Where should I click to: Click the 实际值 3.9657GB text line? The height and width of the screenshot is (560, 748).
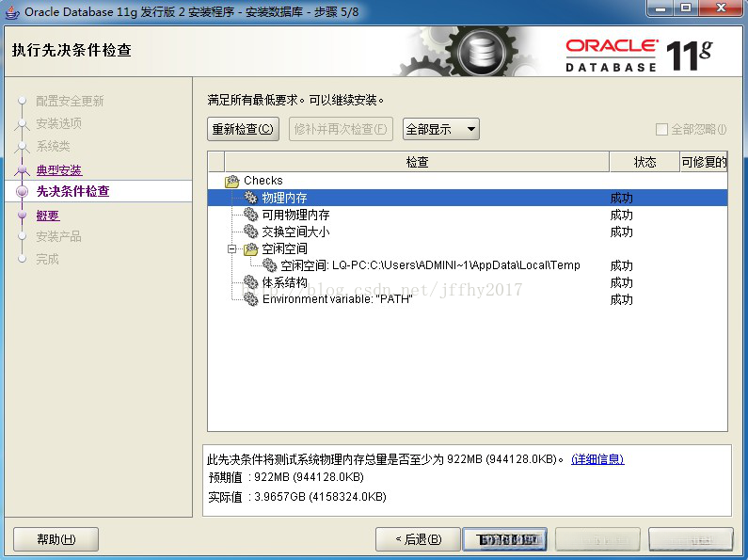(297, 497)
